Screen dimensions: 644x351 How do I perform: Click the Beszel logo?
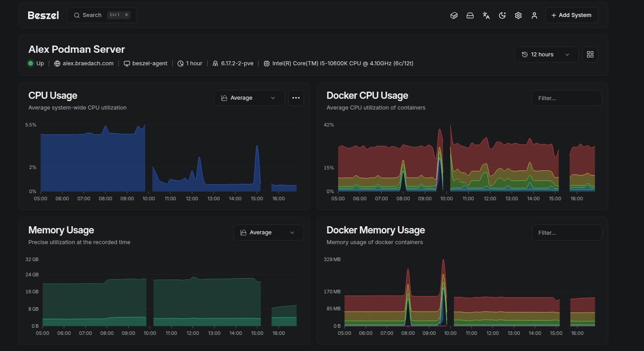(x=43, y=15)
